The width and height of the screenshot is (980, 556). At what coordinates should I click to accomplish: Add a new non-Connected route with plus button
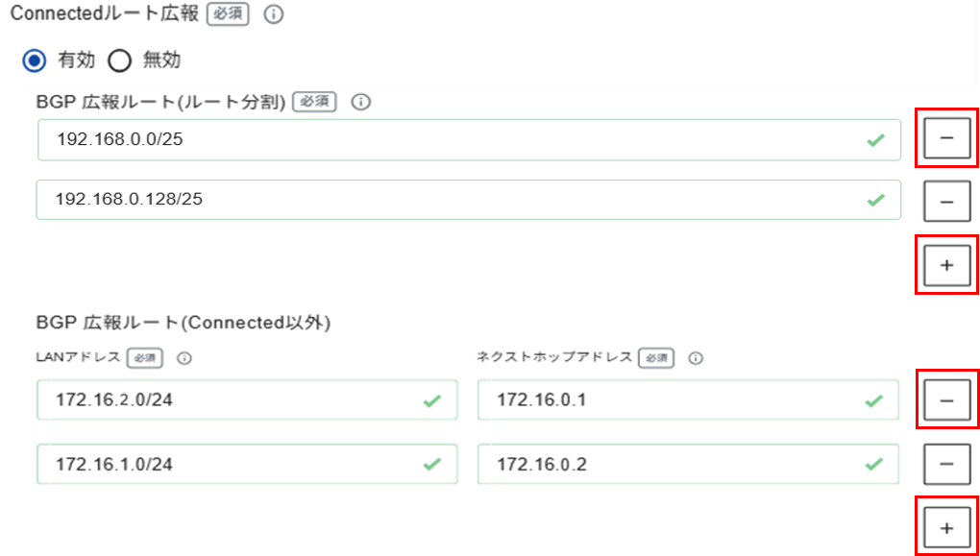[x=947, y=528]
